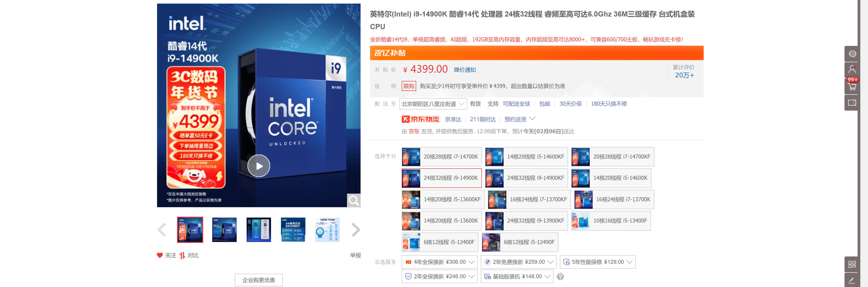
Task: Open delivery address dropdown 北京朝阳区八里庄街道
Action: click(433, 104)
